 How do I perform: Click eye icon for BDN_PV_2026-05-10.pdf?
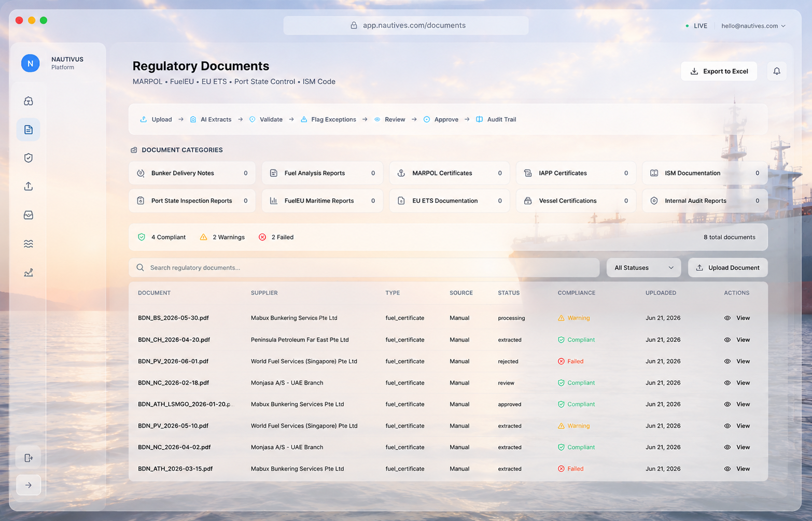727,426
